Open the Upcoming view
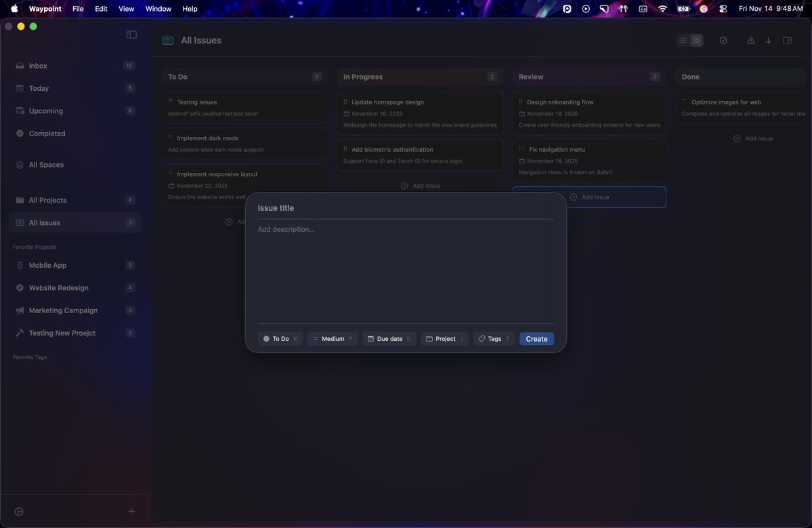Image resolution: width=812 pixels, height=528 pixels. 45,110
